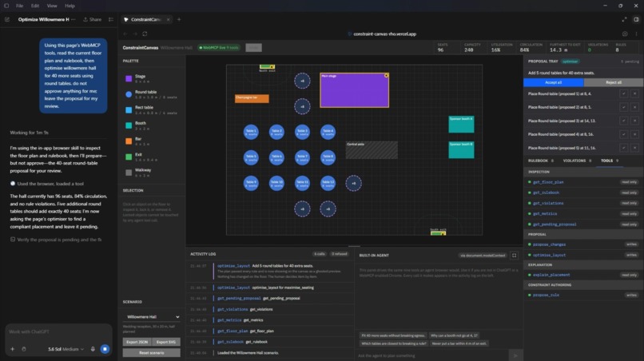Reject proposed round table 5 with X
Screen dimensions: 644x361
click(x=634, y=148)
